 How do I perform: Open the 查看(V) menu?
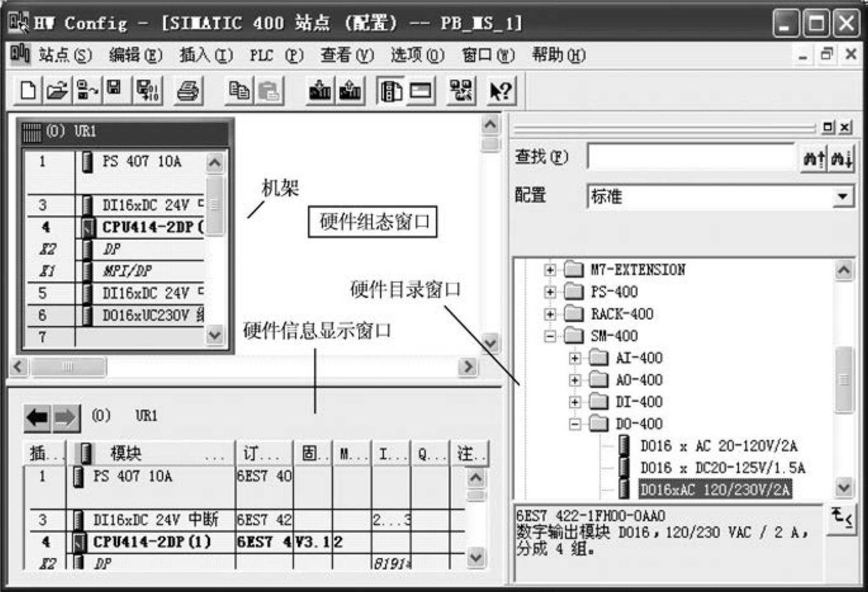pos(347,55)
